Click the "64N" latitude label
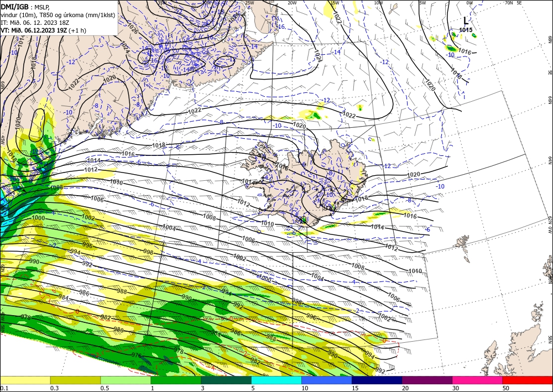This screenshot has width=553, height=392. (550, 160)
